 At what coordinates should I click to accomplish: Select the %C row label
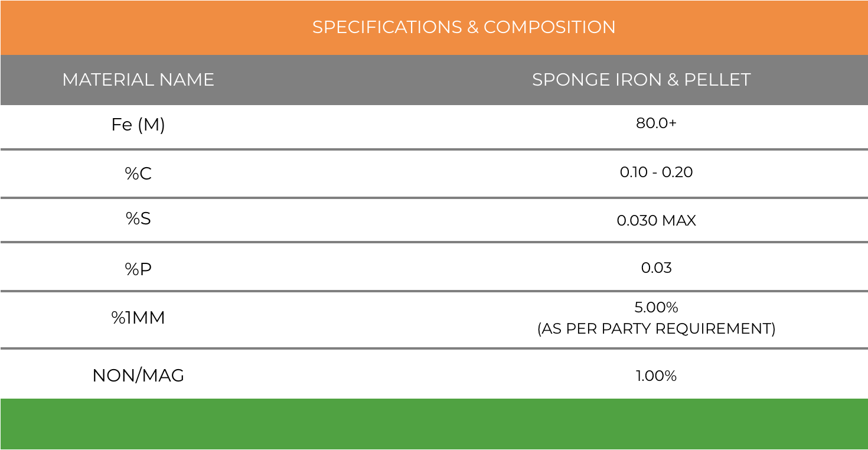138,174
